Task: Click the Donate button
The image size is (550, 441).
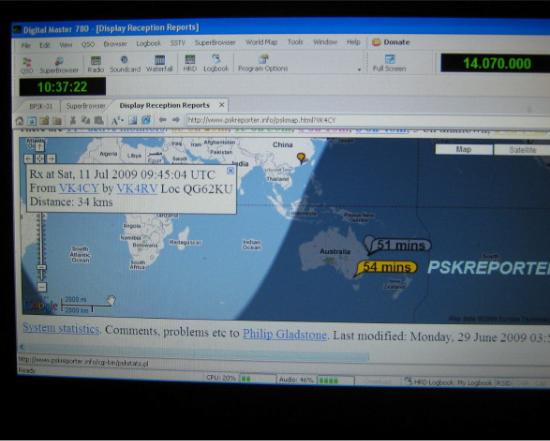Action: pos(391,42)
